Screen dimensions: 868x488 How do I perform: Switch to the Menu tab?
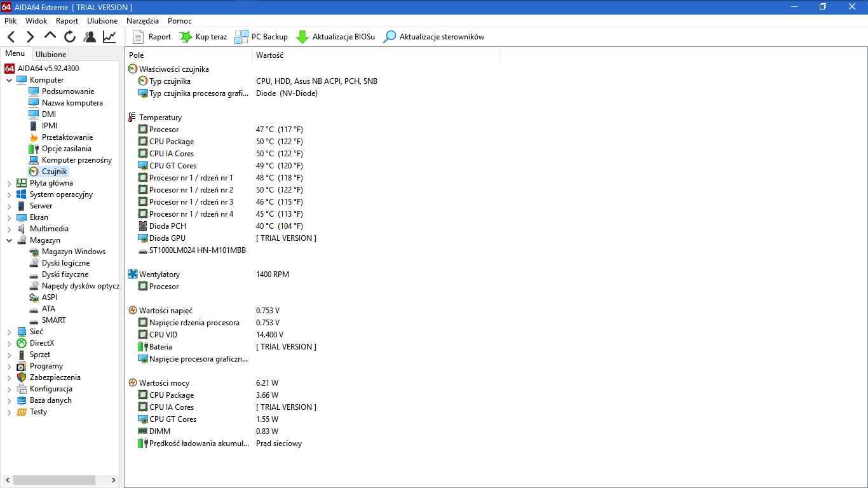[x=15, y=54]
